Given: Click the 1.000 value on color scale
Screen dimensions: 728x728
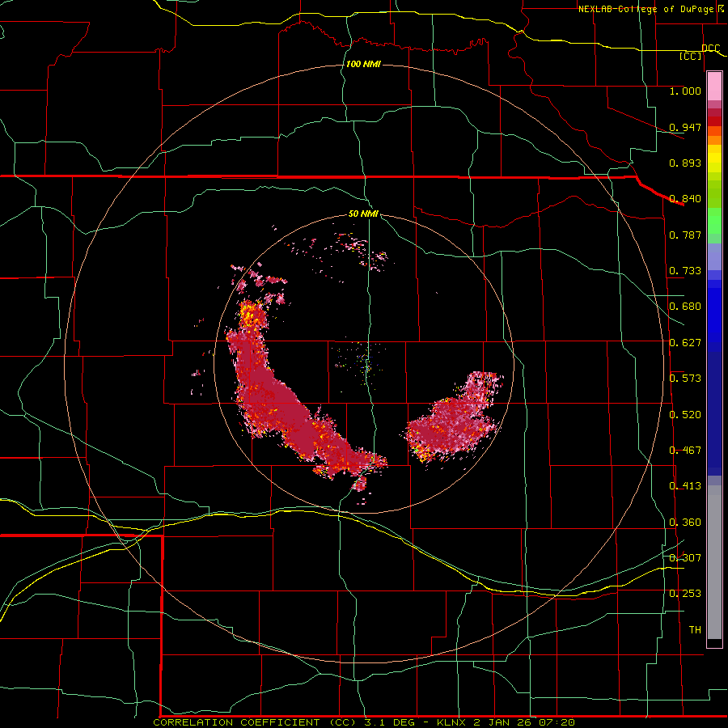Looking at the screenshot, I should [685, 91].
